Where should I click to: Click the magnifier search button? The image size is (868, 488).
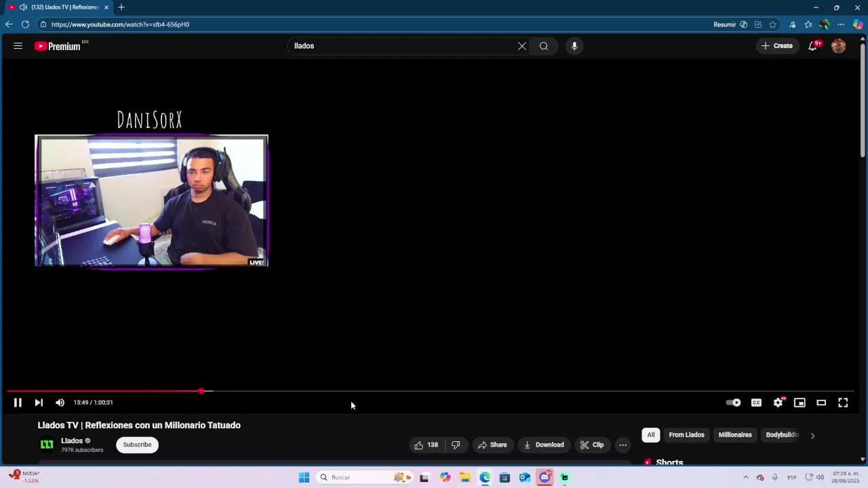point(544,46)
